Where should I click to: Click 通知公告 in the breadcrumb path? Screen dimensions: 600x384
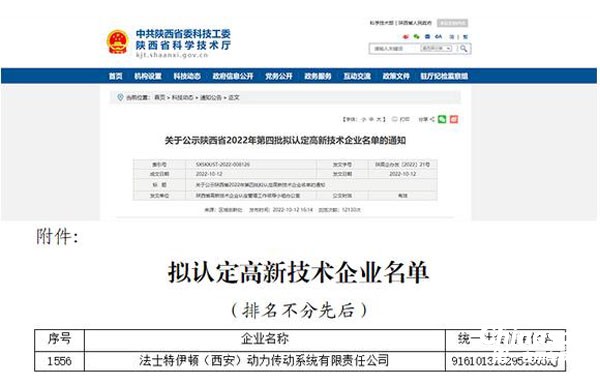tap(211, 98)
